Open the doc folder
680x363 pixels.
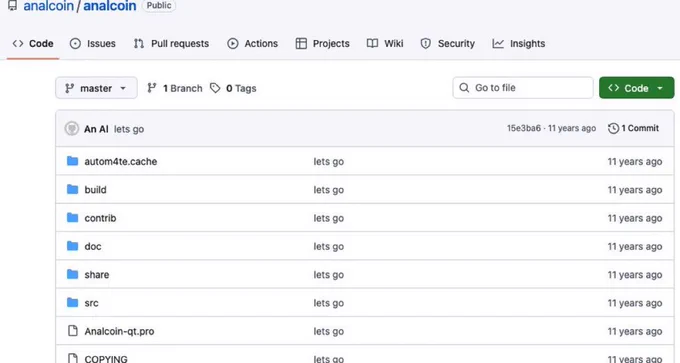click(93, 246)
